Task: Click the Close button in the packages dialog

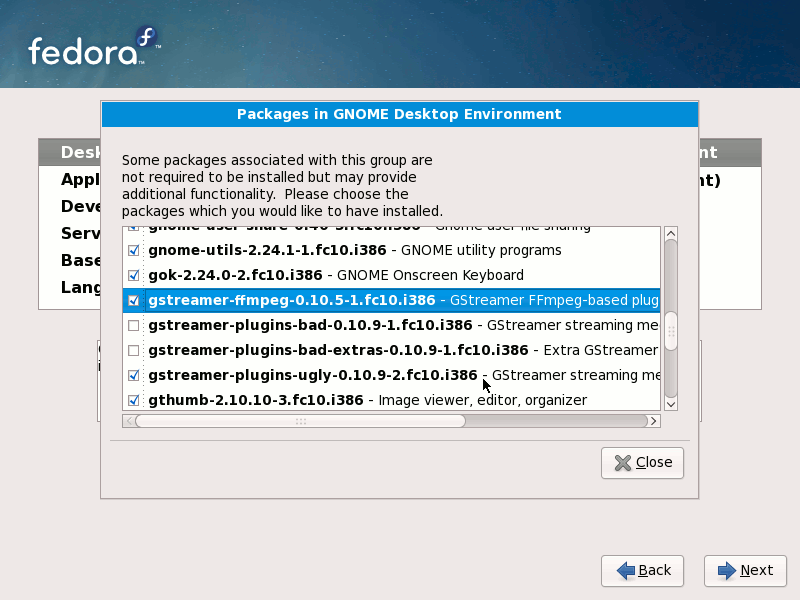Action: [642, 463]
